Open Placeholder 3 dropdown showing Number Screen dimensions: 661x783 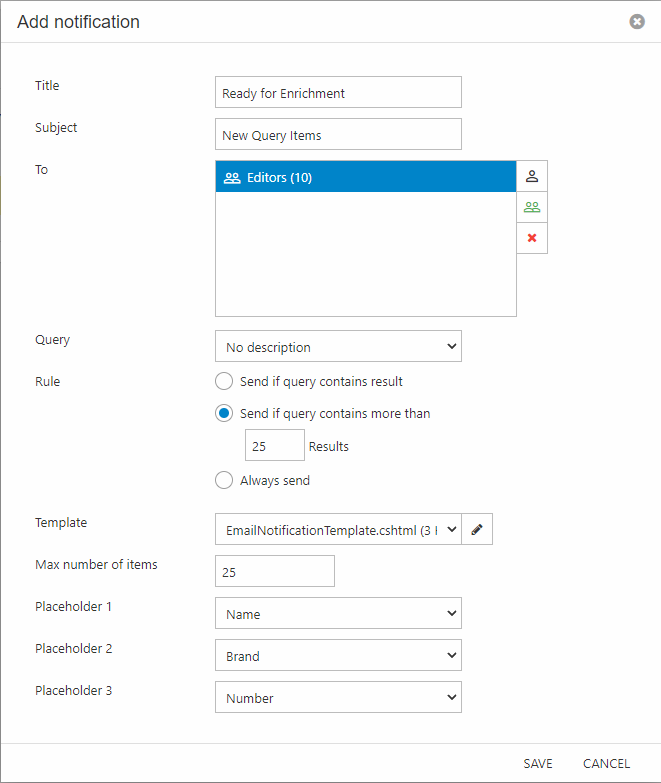[338, 697]
